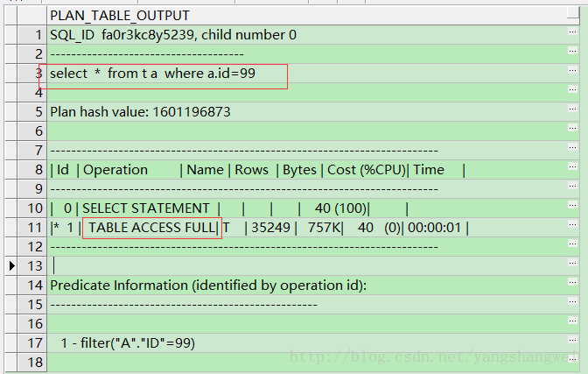Open ellipsis editor for SQL_ID row

[570, 34]
